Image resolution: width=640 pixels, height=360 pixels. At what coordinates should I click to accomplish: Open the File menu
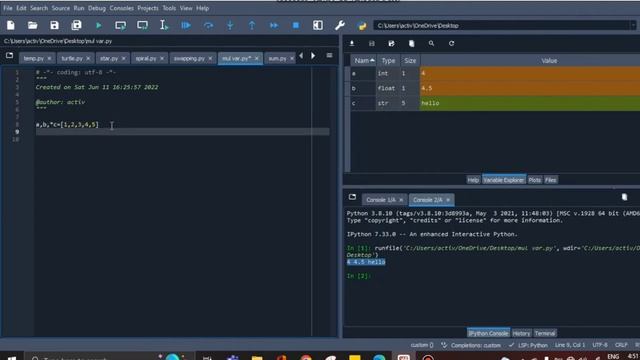click(x=8, y=8)
